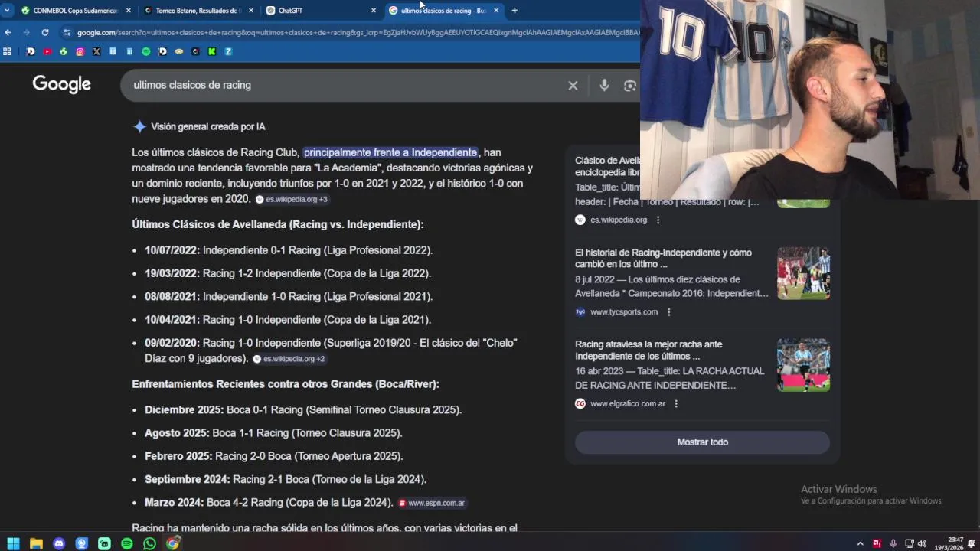Open WhatsApp from the taskbar
The height and width of the screenshot is (551, 980).
pyautogui.click(x=149, y=543)
